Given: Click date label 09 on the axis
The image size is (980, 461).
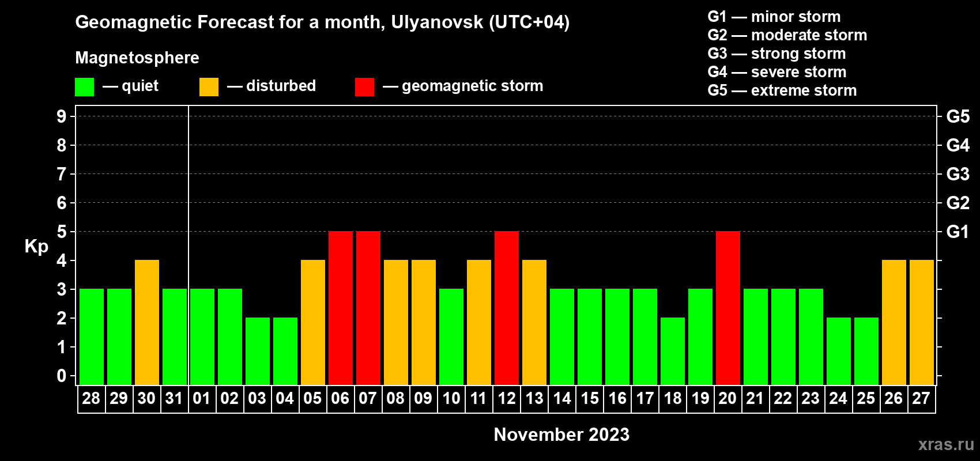Looking at the screenshot, I should [x=423, y=399].
